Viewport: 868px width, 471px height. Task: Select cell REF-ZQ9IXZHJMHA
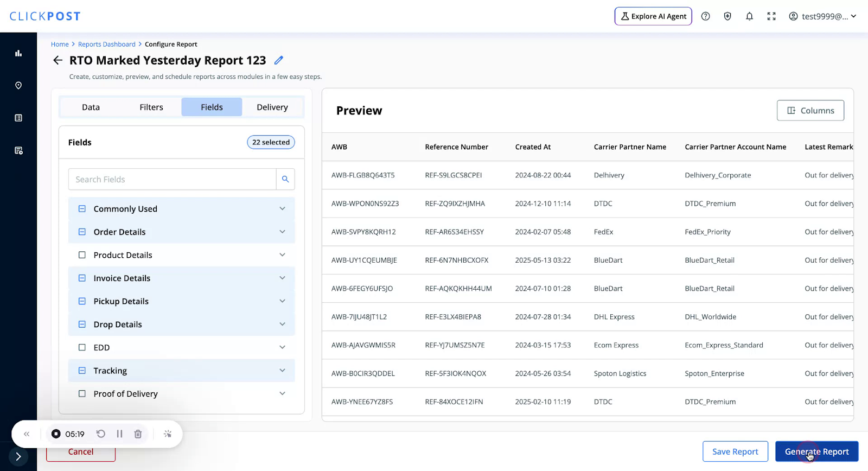pyautogui.click(x=455, y=203)
